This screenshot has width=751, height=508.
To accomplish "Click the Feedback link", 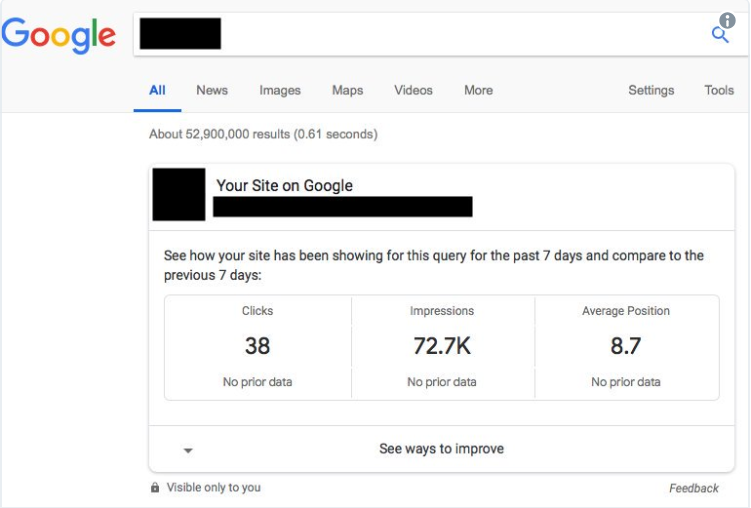I will click(694, 488).
